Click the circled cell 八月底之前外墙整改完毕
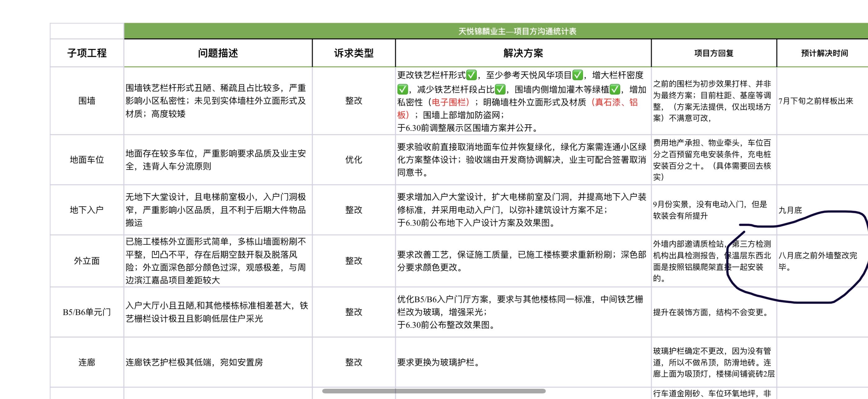Screen dimensions: 868x399 (817, 261)
